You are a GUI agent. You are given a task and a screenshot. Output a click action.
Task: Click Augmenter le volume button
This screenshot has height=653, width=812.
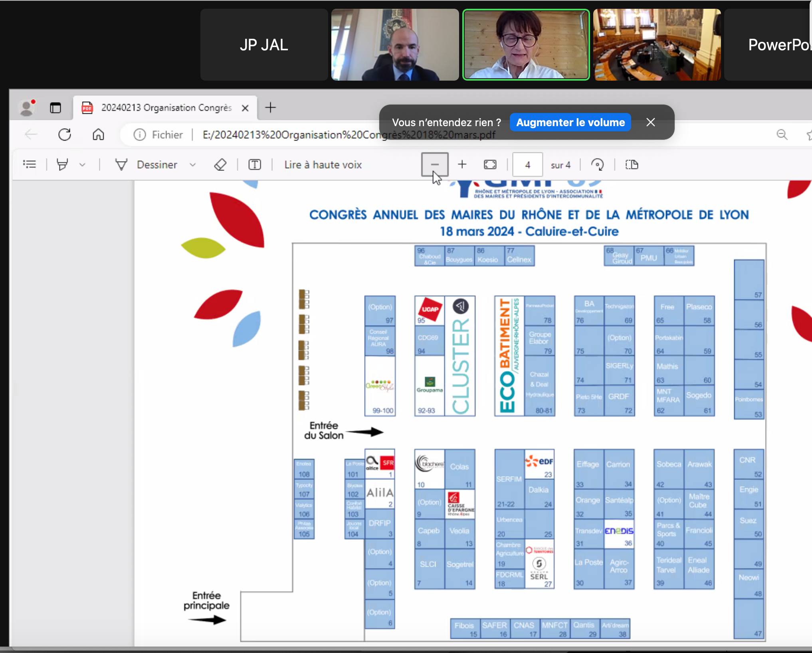[570, 122]
